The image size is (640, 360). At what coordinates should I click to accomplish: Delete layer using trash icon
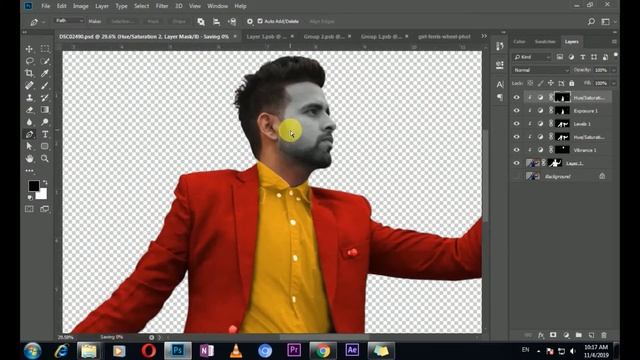[604, 335]
